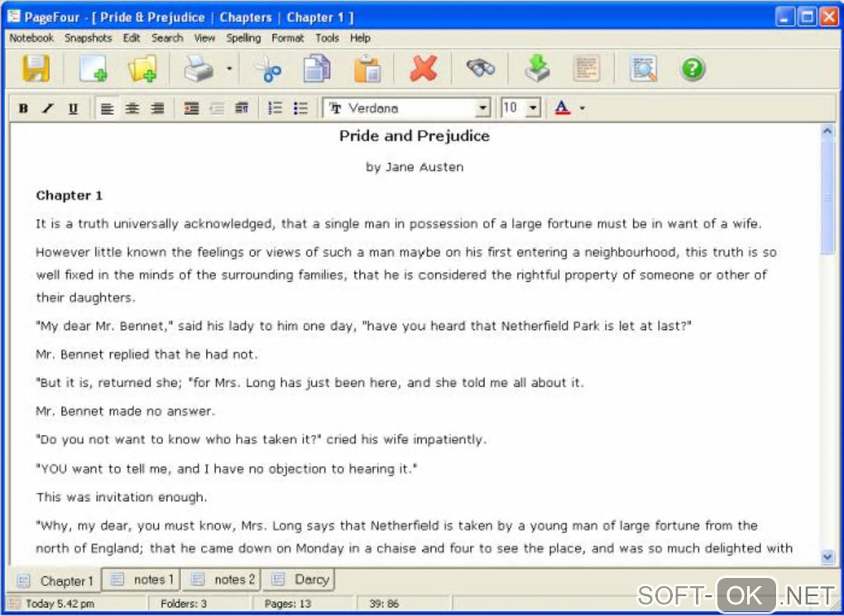Screen dimensions: 844x616
Task: Create a new page with the plus icon
Action: tap(93, 69)
